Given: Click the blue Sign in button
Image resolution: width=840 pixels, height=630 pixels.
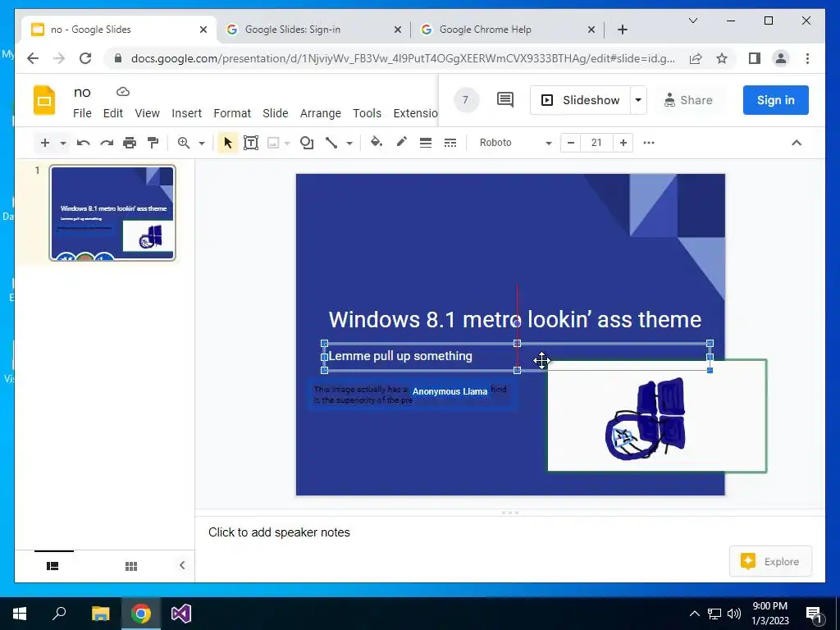Looking at the screenshot, I should coord(775,100).
